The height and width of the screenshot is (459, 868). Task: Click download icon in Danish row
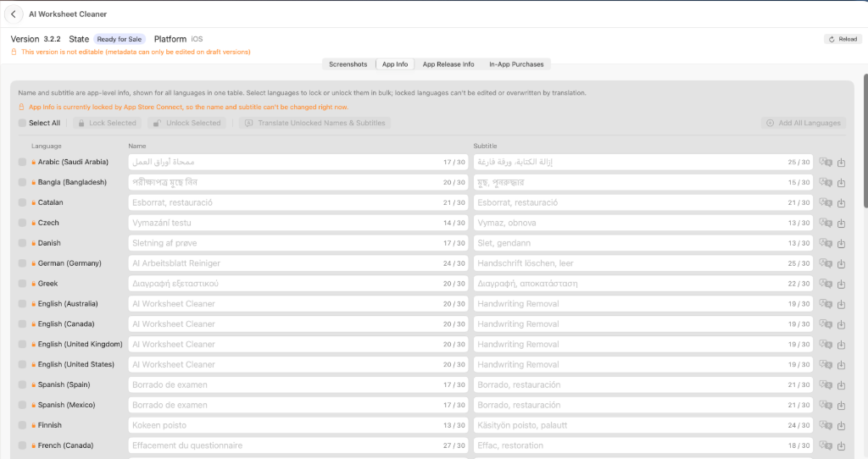[842, 243]
